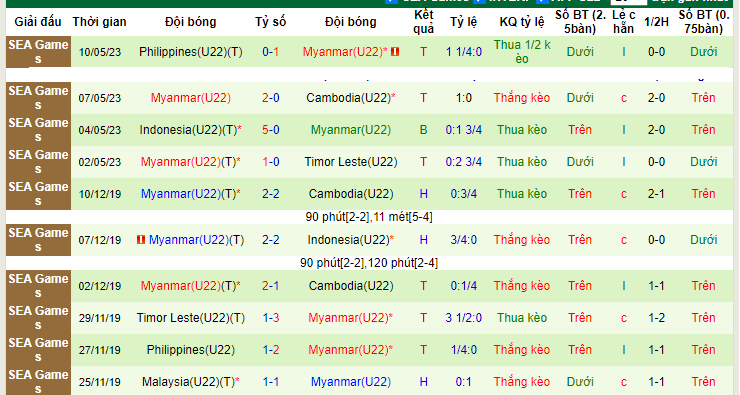Click SEA Games league cell in 27/11/19 row

[38, 350]
